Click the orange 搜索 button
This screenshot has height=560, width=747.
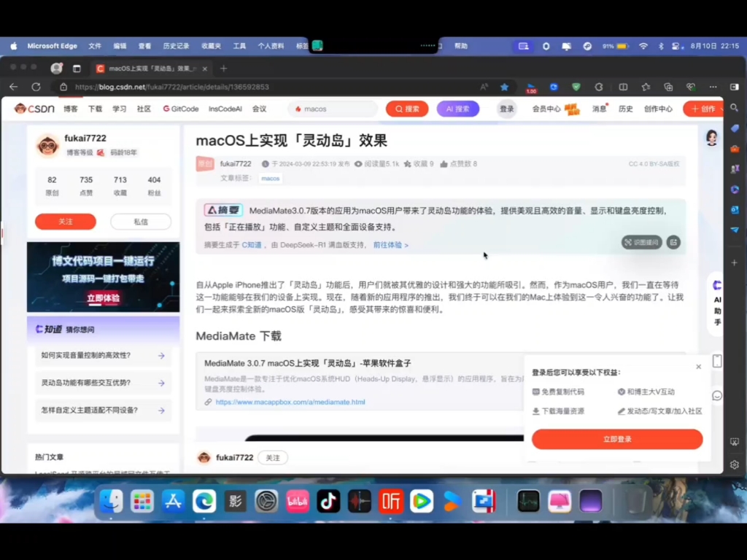tap(407, 109)
